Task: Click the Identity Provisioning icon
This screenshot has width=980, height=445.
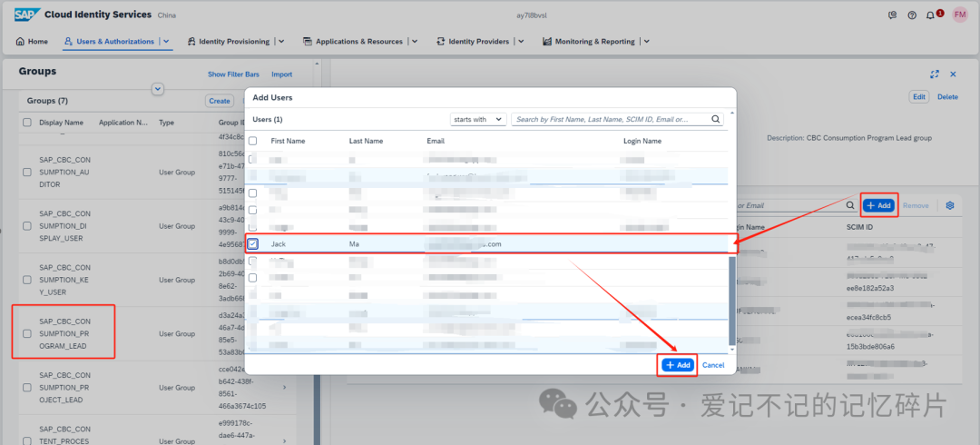Action: pyautogui.click(x=191, y=41)
